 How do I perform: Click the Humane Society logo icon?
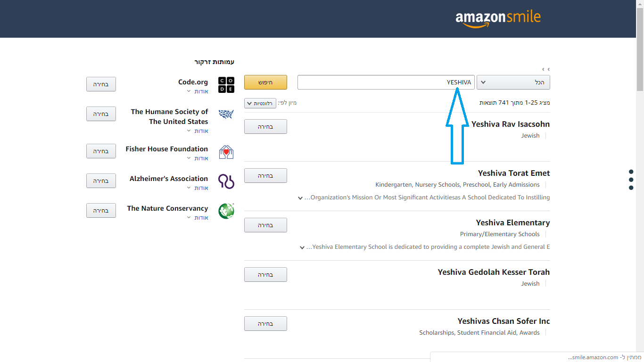226,114
